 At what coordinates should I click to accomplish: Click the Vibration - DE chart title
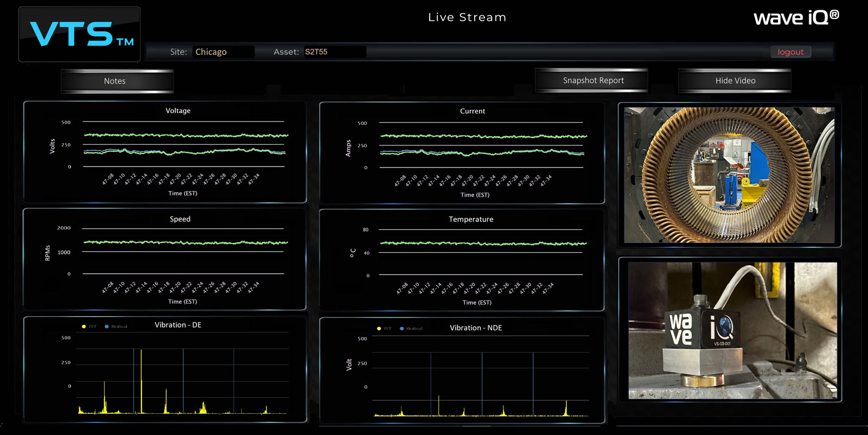tap(178, 325)
